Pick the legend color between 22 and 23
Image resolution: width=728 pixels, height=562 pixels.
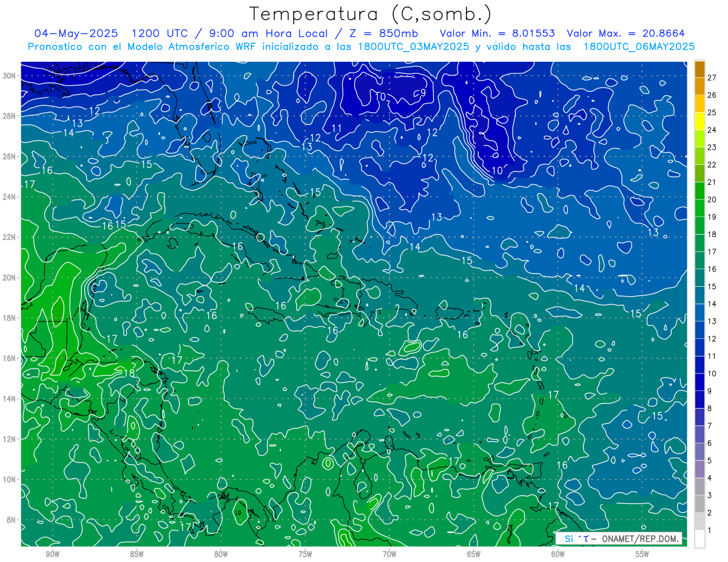point(699,156)
